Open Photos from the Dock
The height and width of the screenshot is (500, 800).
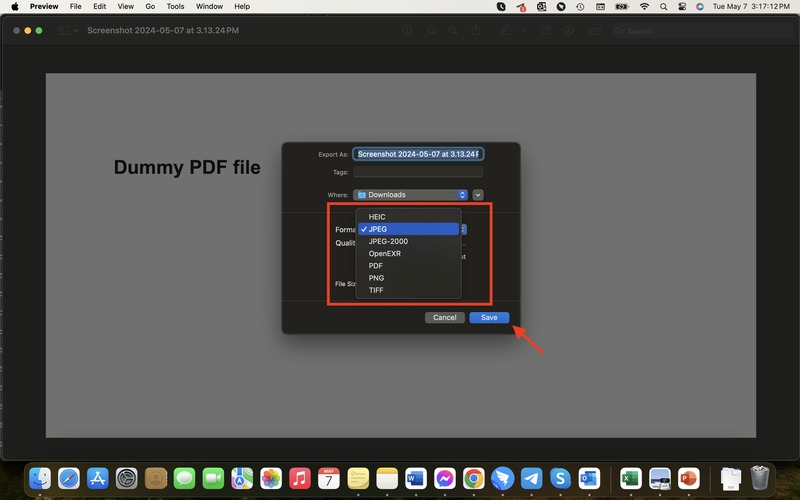(x=271, y=479)
